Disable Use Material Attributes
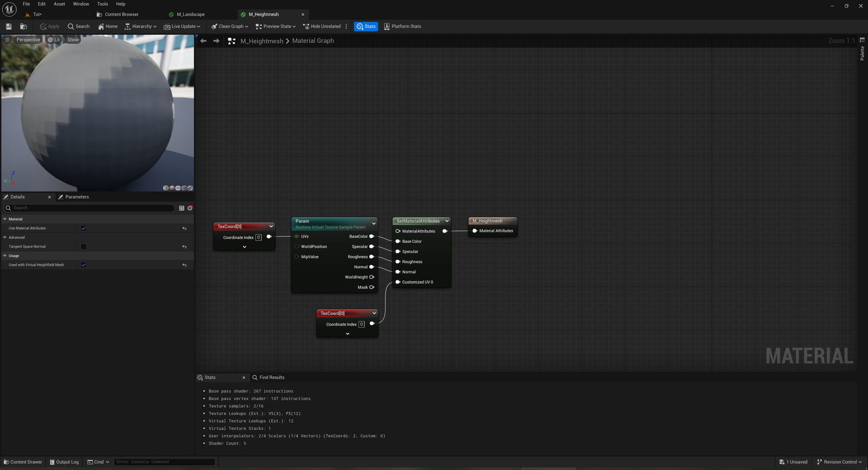Viewport: 868px width, 470px height. (83, 228)
